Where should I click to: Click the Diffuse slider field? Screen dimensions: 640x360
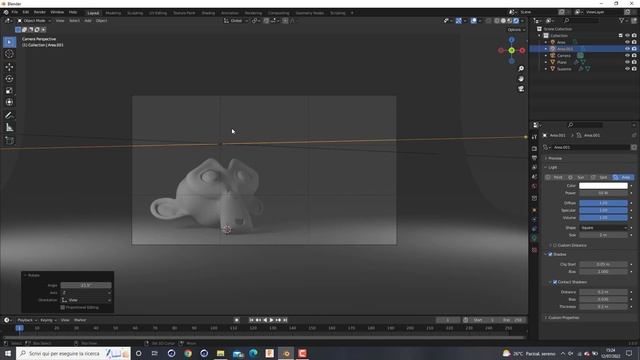603,203
